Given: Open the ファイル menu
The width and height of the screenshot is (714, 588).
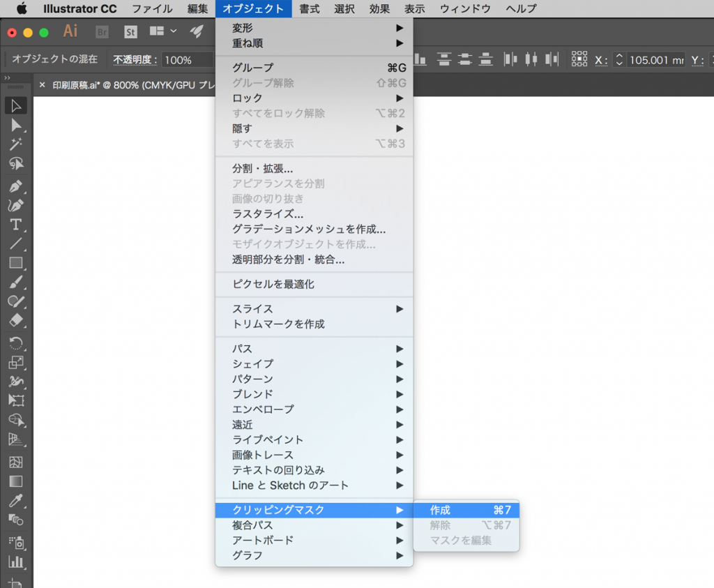Looking at the screenshot, I should (x=152, y=8).
